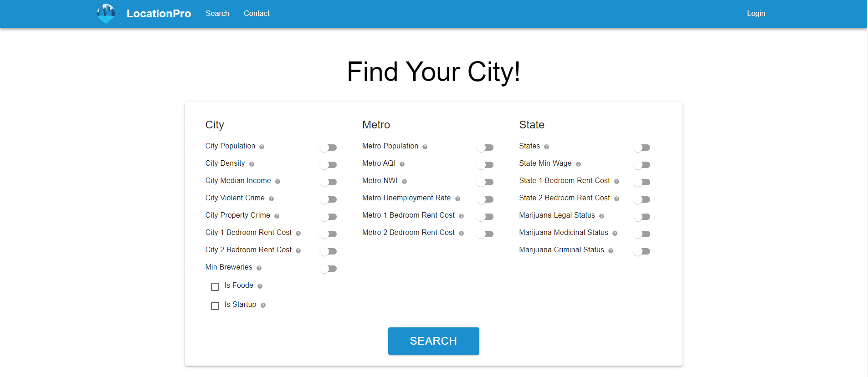Check the Is Startup checkbox
The image size is (868, 377).
click(215, 306)
